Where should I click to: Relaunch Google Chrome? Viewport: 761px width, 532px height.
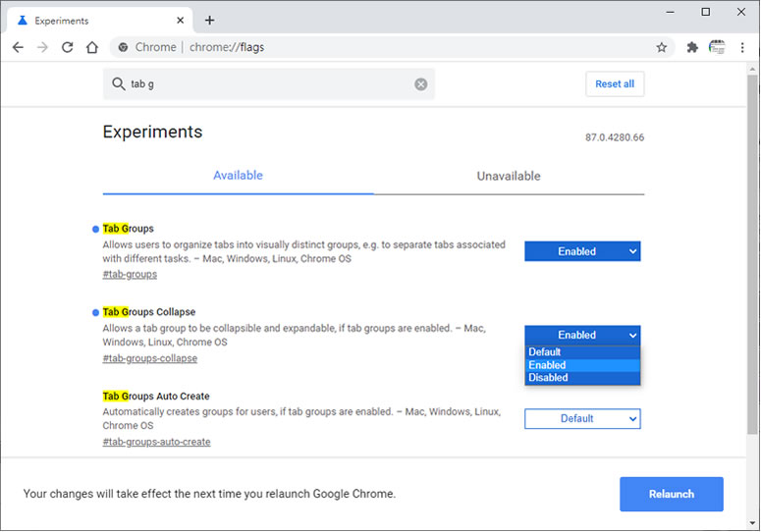[x=672, y=494]
